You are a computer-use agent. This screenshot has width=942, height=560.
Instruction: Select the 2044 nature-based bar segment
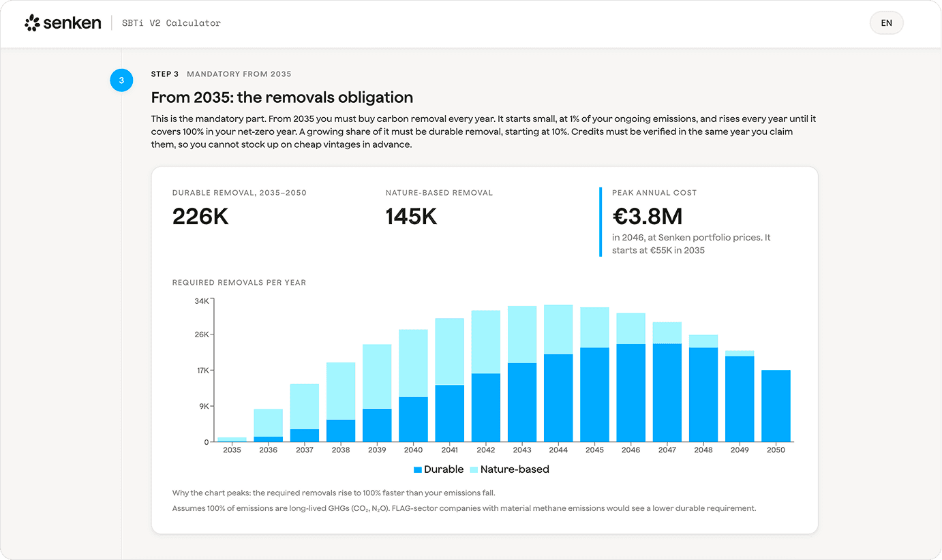tap(558, 330)
